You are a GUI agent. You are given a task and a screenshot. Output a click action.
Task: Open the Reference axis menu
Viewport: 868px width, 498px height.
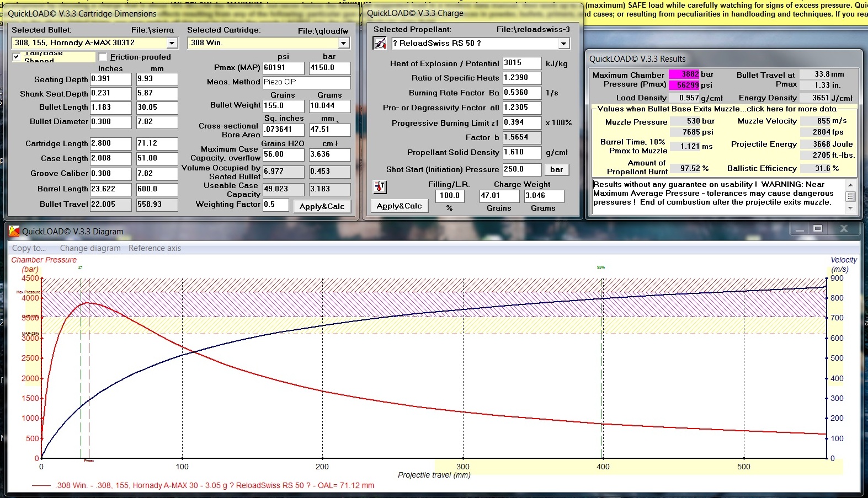click(x=155, y=248)
